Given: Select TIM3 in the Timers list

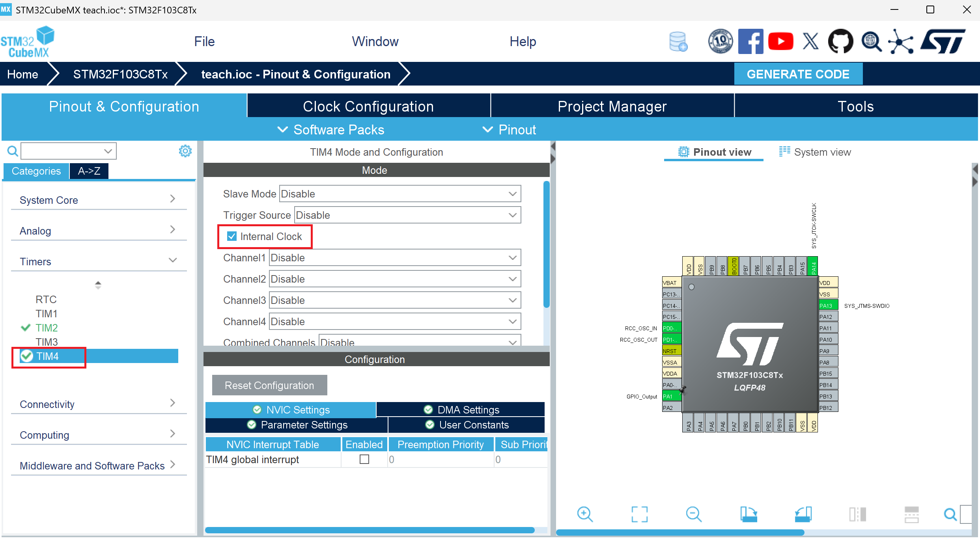Looking at the screenshot, I should click(47, 342).
